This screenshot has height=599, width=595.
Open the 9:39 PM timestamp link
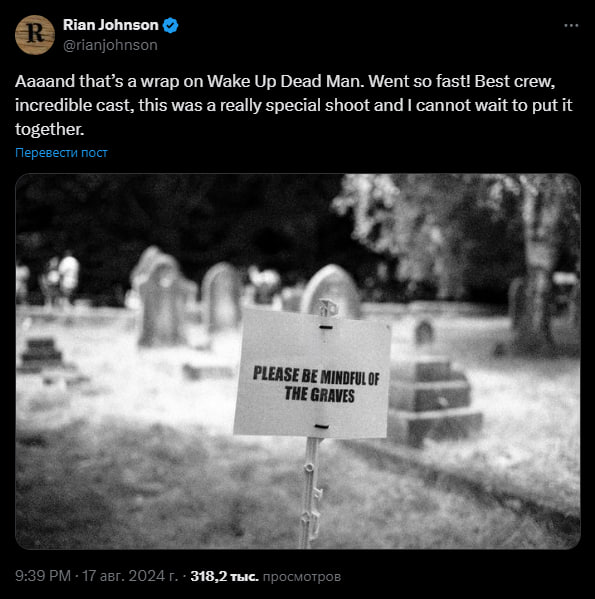[43, 576]
